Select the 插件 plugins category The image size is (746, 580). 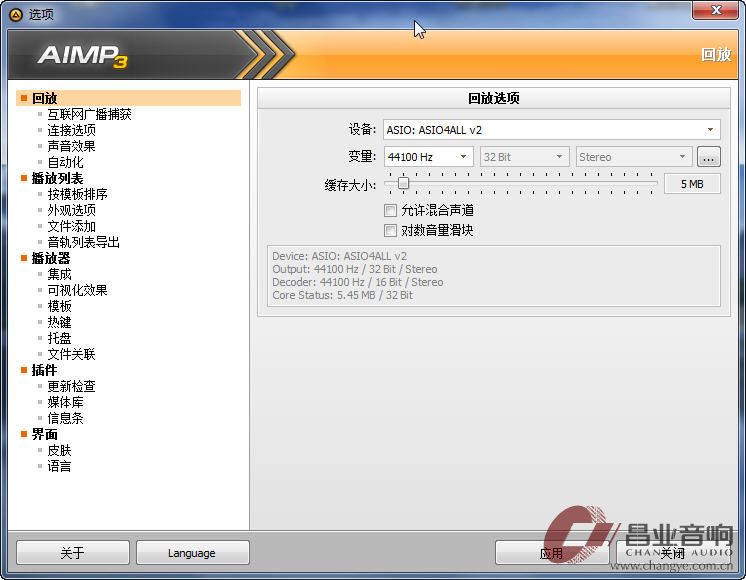click(44, 370)
